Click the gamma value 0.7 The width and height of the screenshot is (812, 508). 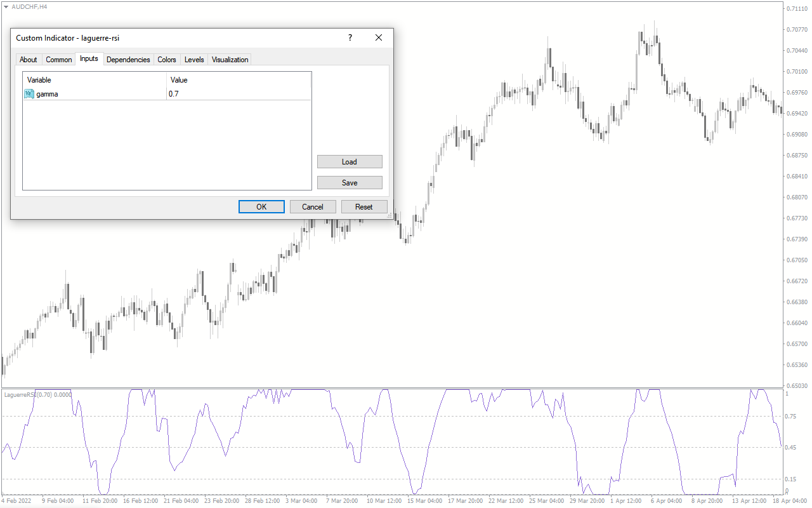pos(174,94)
